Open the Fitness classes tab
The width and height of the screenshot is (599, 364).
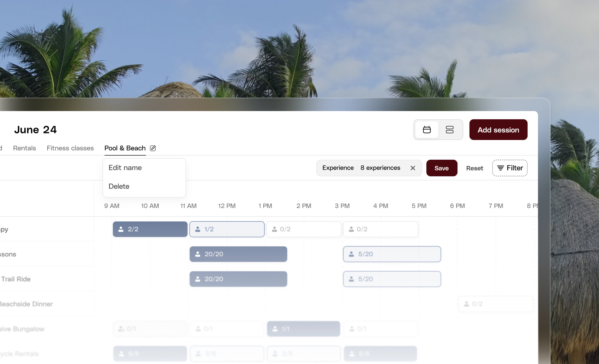click(x=70, y=148)
